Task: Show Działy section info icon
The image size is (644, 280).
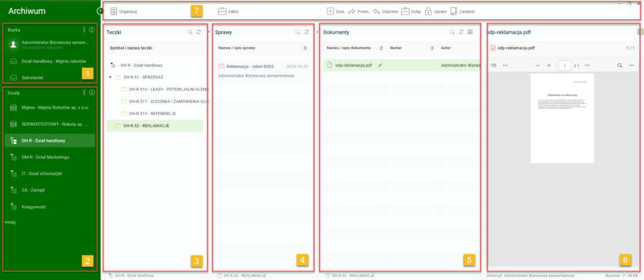Action: point(92,93)
